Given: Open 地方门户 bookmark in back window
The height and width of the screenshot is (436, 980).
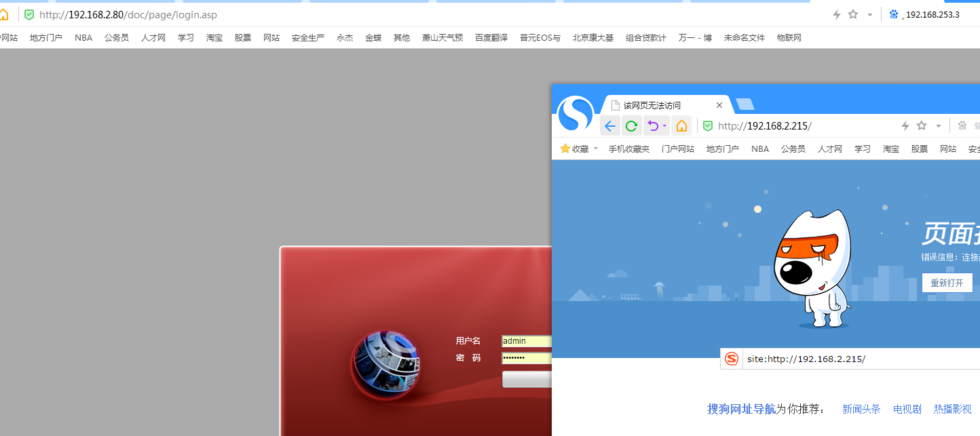Looking at the screenshot, I should (x=46, y=38).
